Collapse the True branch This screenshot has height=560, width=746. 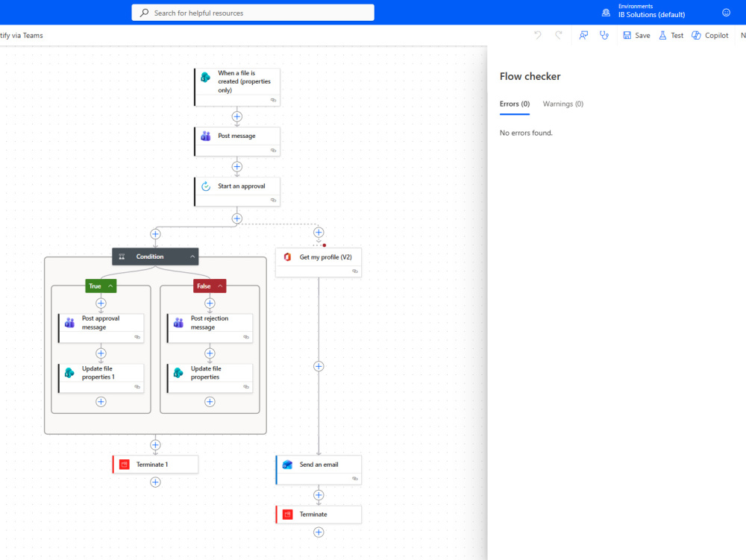click(x=110, y=286)
